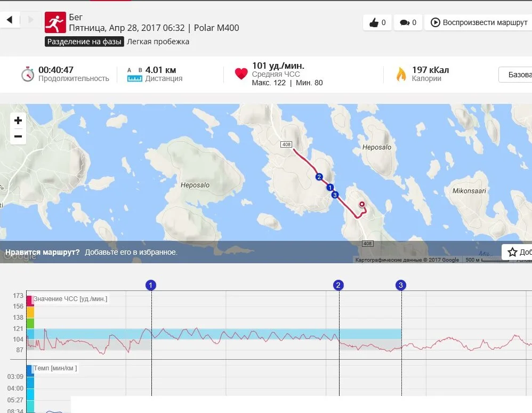Zoom out the map with minus
Screen dimensions: 532x413
point(18,136)
